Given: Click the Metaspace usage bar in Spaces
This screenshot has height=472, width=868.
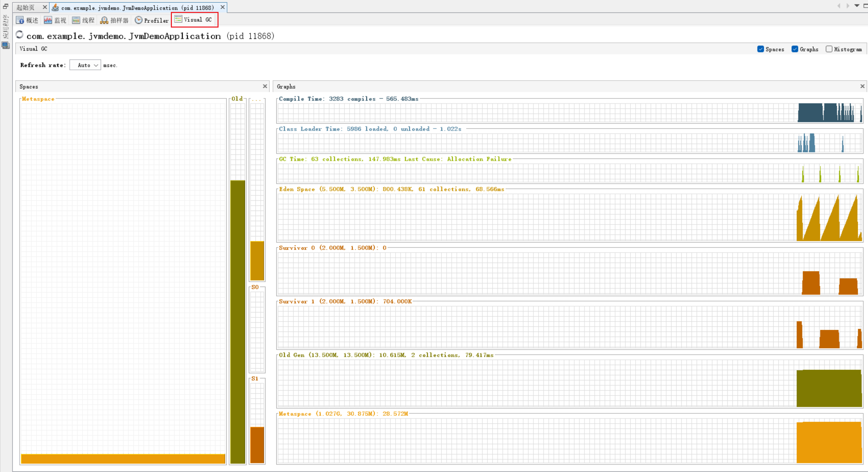Looking at the screenshot, I should click(123, 459).
